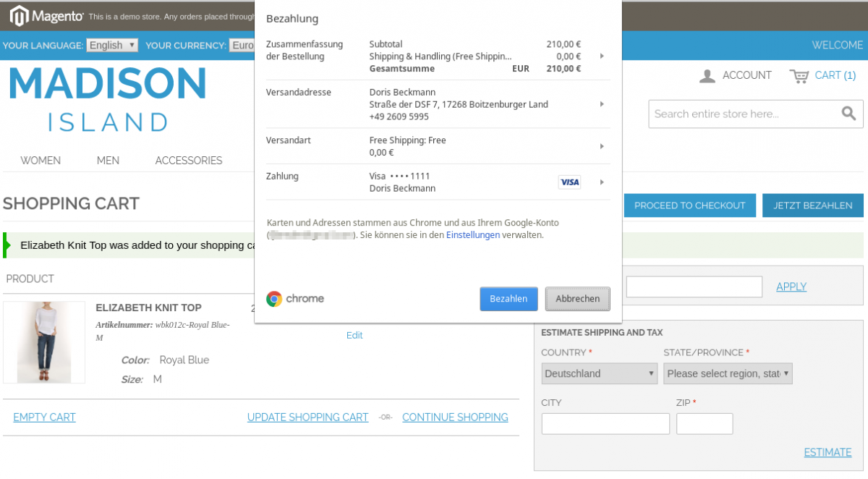Open the language dropdown set to English
Image resolution: width=868 pixels, height=479 pixels.
pyautogui.click(x=112, y=45)
